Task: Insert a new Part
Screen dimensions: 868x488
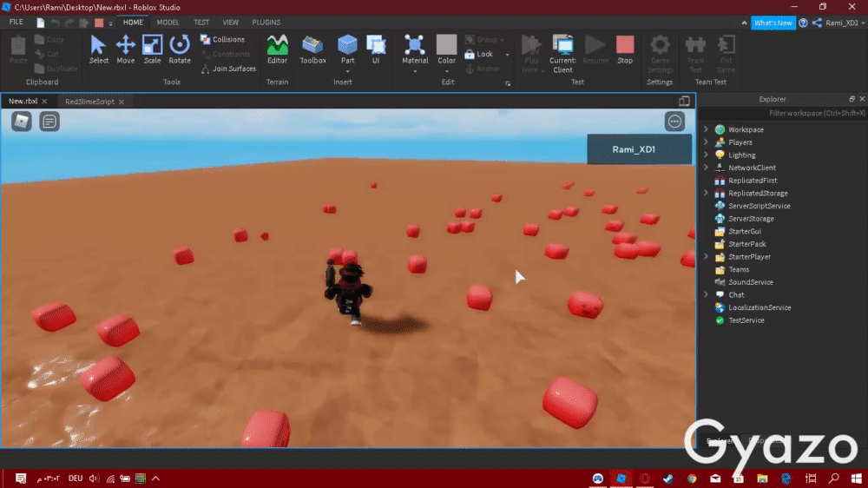Action: pos(348,49)
